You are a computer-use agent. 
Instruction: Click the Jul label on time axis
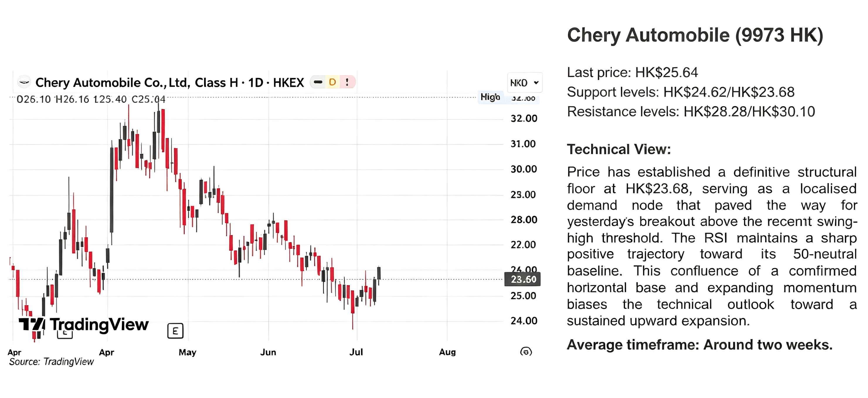click(356, 352)
